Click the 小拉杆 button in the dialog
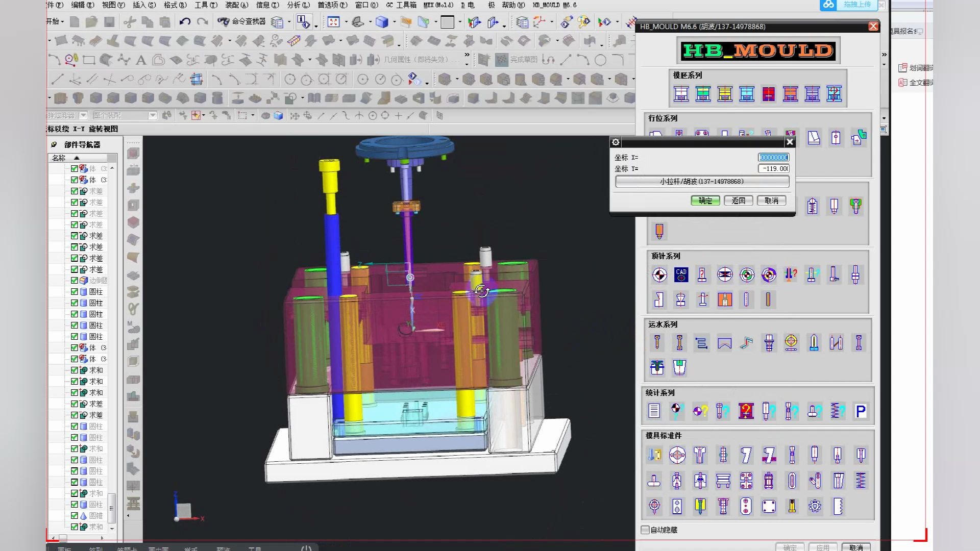 [702, 182]
